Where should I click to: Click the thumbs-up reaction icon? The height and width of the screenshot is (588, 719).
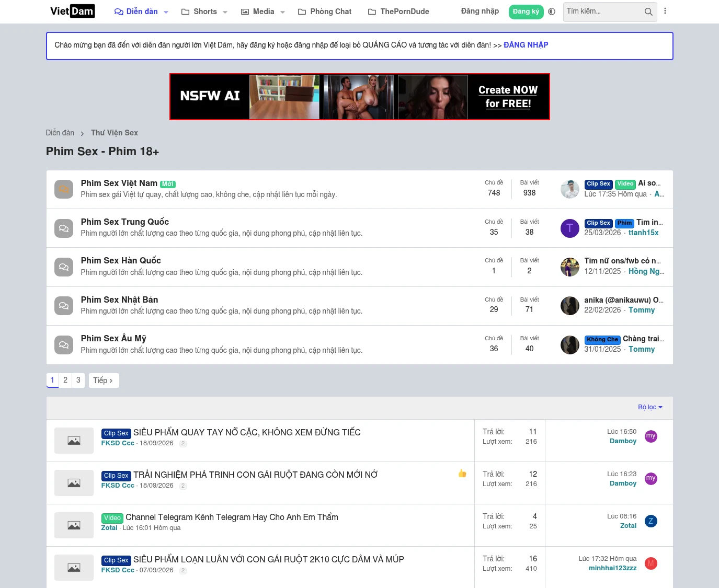[x=462, y=474]
